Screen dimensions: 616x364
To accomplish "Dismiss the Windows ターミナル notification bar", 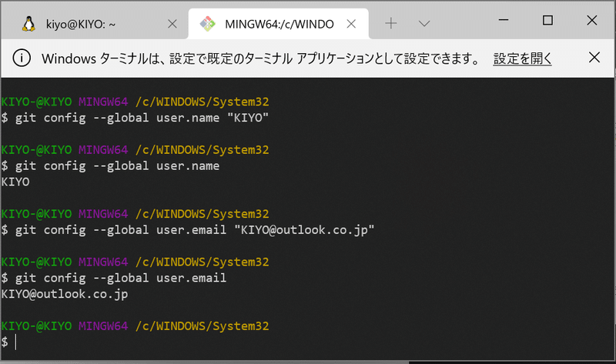I will 594,57.
